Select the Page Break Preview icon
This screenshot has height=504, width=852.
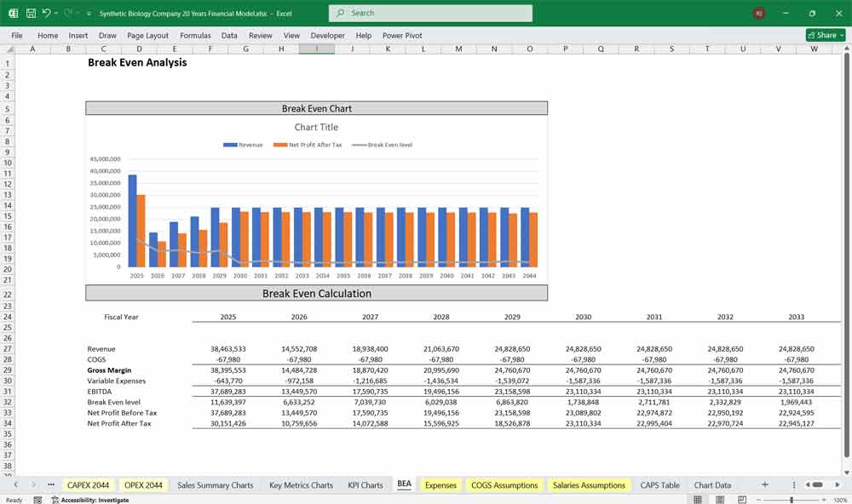pos(740,499)
